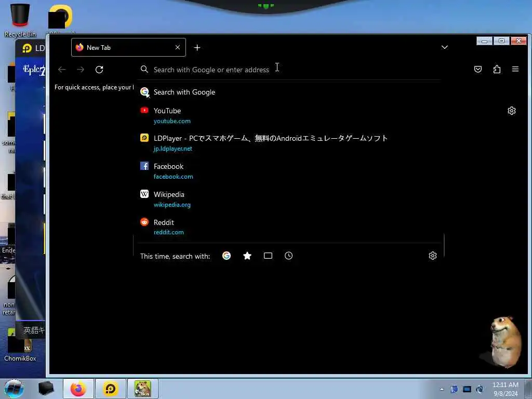Viewport: 532px width, 399px height.
Task: Open Recycle Bin on the desktop
Action: (x=20, y=20)
